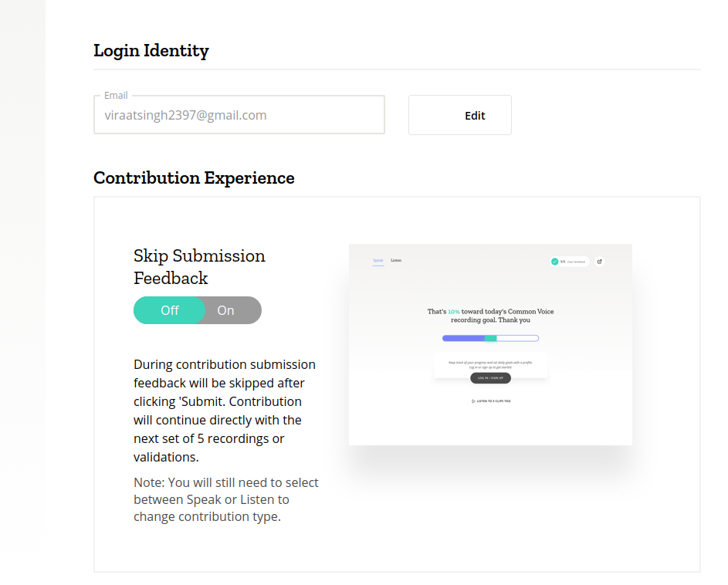Switch to the Listen tab in the preview
Image resolution: width=728 pixels, height=585 pixels.
397,261
